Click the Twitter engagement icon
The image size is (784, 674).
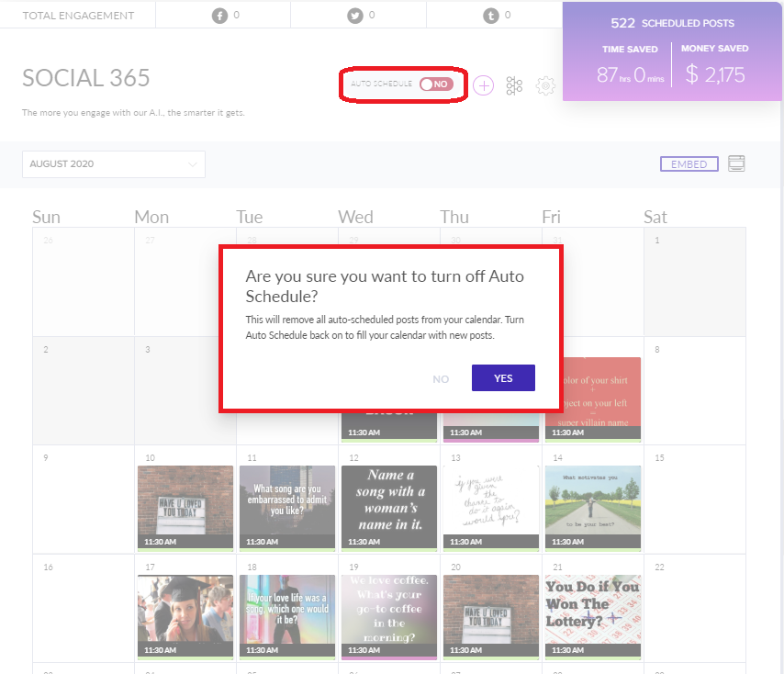[x=355, y=16]
